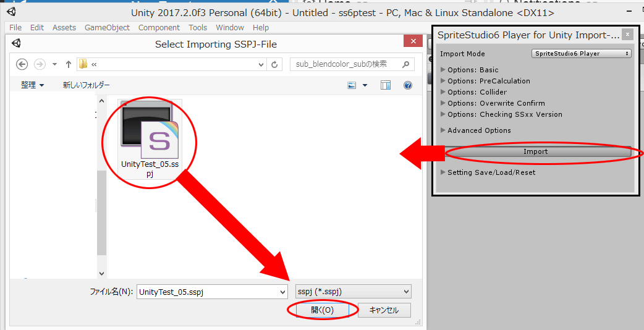Expand the file name history dropdown

[x=282, y=292]
